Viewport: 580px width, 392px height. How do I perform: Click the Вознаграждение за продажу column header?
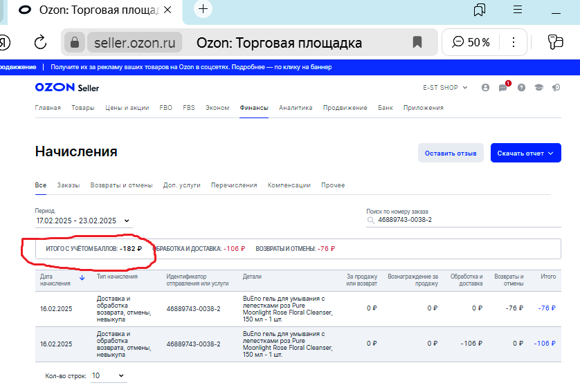point(413,280)
